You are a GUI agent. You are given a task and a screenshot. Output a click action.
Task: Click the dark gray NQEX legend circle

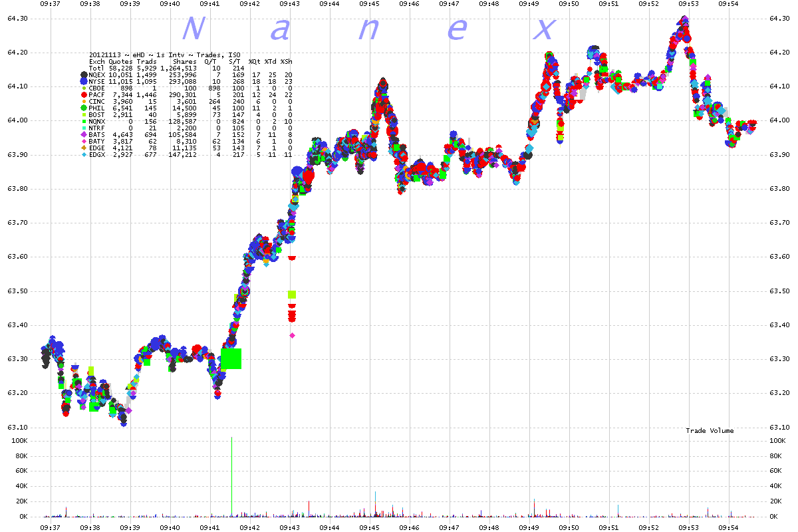[83, 75]
